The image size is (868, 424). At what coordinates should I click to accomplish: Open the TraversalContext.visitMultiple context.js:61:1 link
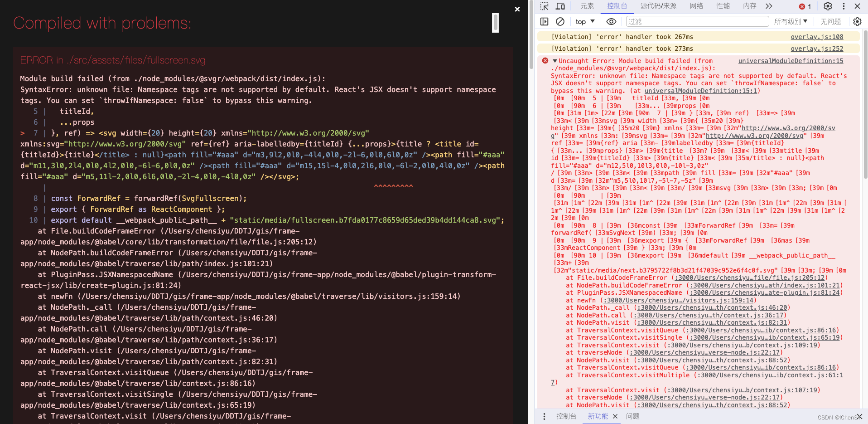770,375
